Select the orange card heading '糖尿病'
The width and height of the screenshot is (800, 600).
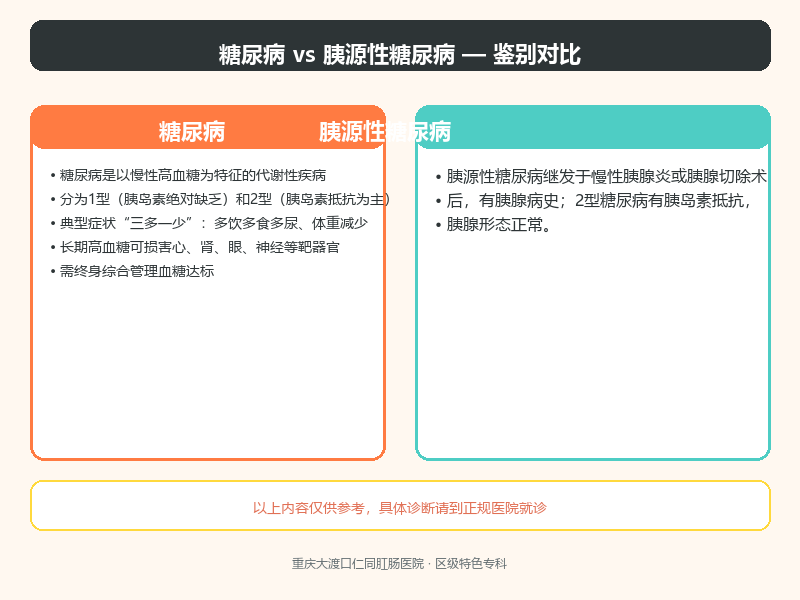point(192,132)
